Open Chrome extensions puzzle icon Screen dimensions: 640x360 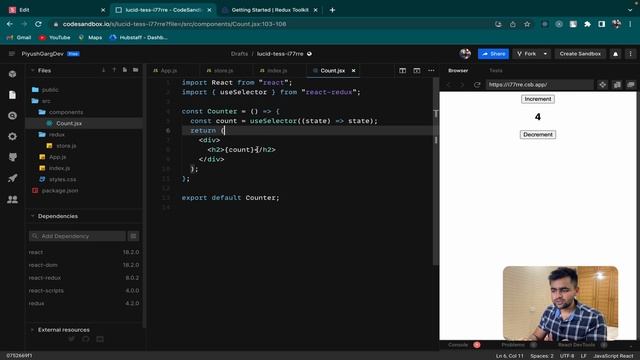coord(587,24)
